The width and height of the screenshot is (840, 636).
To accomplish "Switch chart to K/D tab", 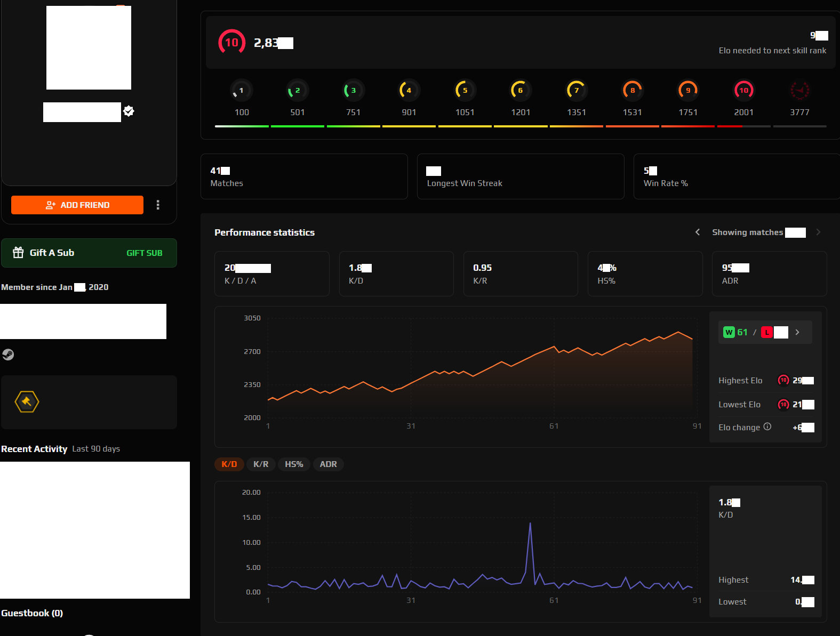I will [x=229, y=464].
